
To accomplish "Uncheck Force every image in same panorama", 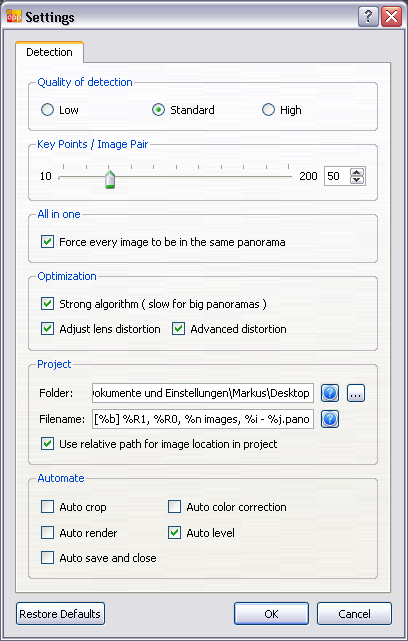I will (x=47, y=242).
